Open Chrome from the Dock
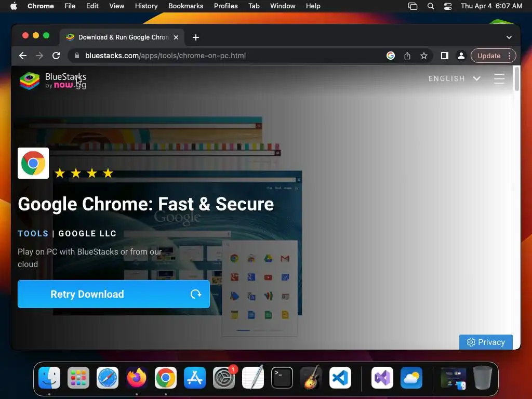 (166, 378)
